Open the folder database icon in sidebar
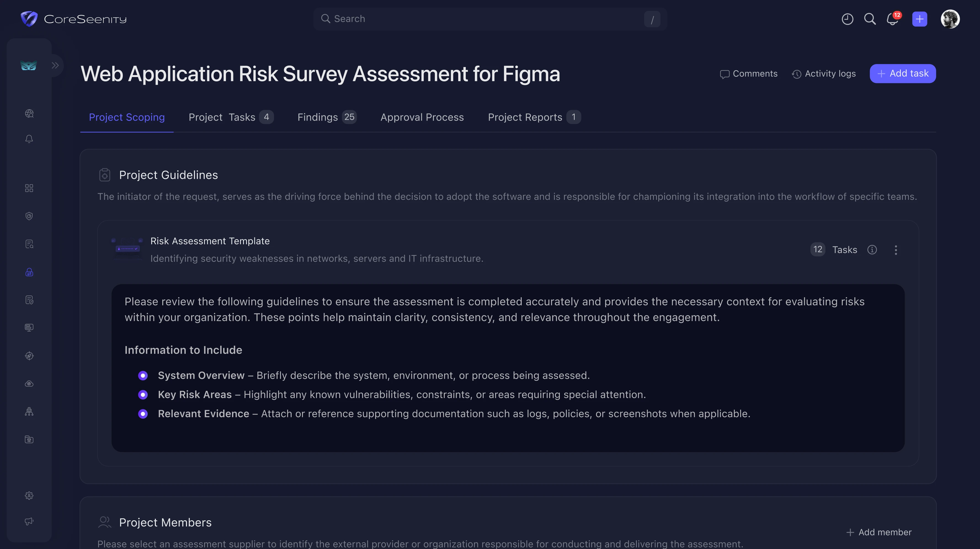 [x=29, y=440]
